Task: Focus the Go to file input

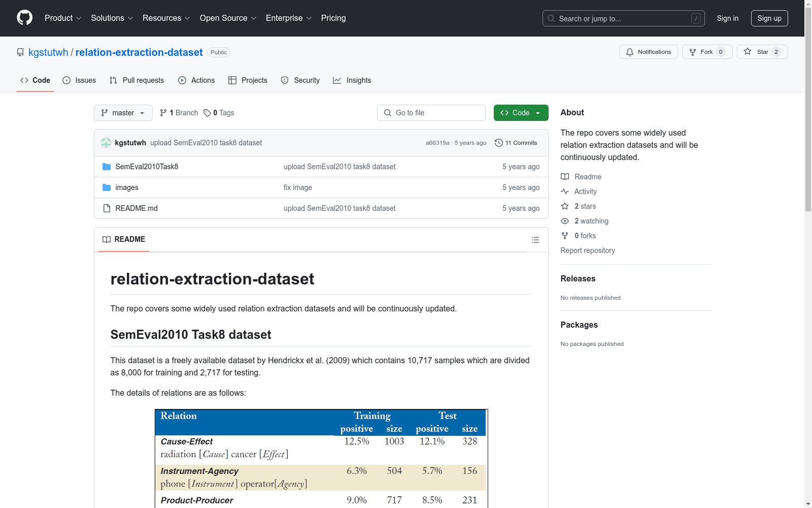Action: pyautogui.click(x=431, y=113)
